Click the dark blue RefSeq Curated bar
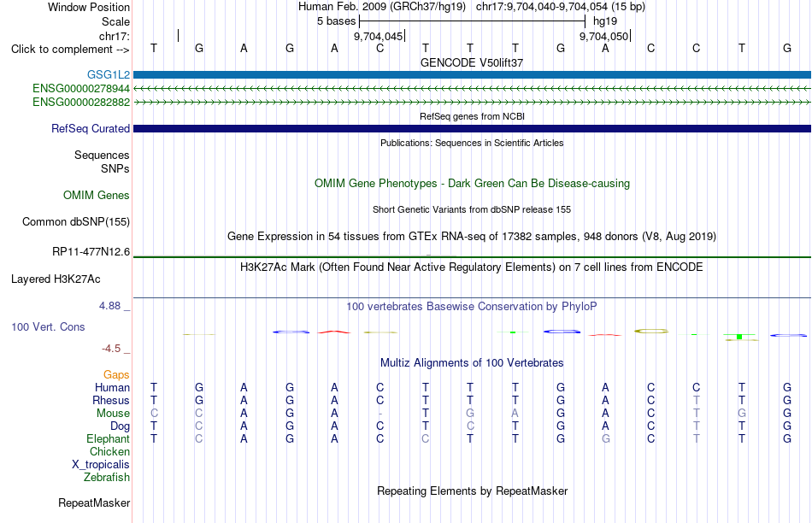Image resolution: width=812 pixels, height=523 pixels. [472, 128]
